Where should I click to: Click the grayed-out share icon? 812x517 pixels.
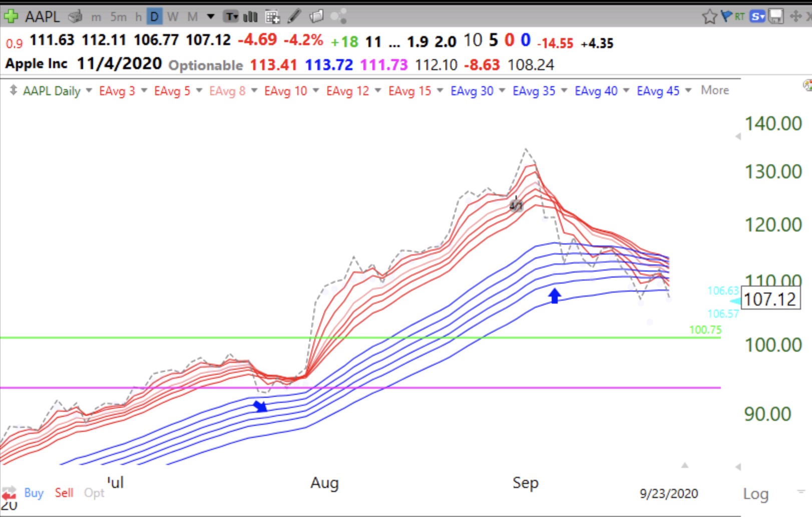click(338, 17)
